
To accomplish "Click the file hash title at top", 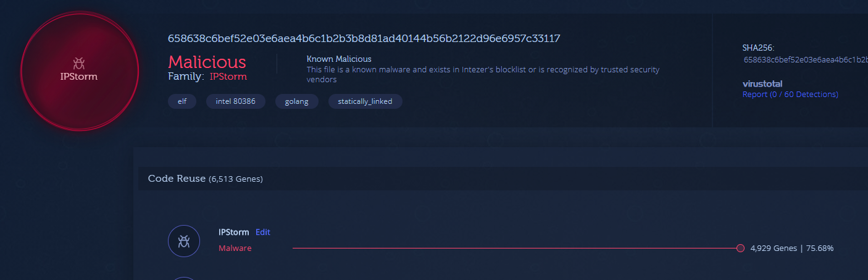I will [364, 38].
